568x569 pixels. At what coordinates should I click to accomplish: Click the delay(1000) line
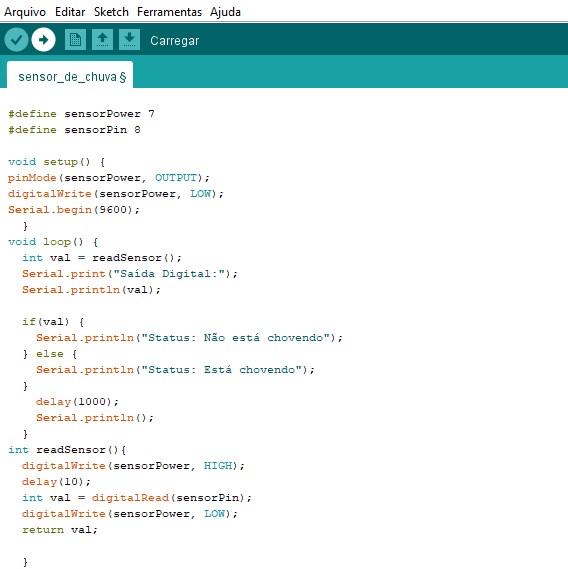pyautogui.click(x=77, y=401)
